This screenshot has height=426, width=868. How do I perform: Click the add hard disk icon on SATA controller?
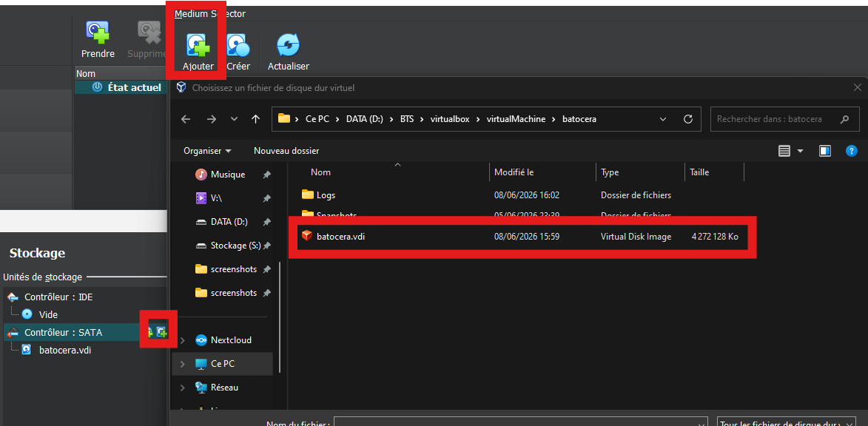click(161, 332)
